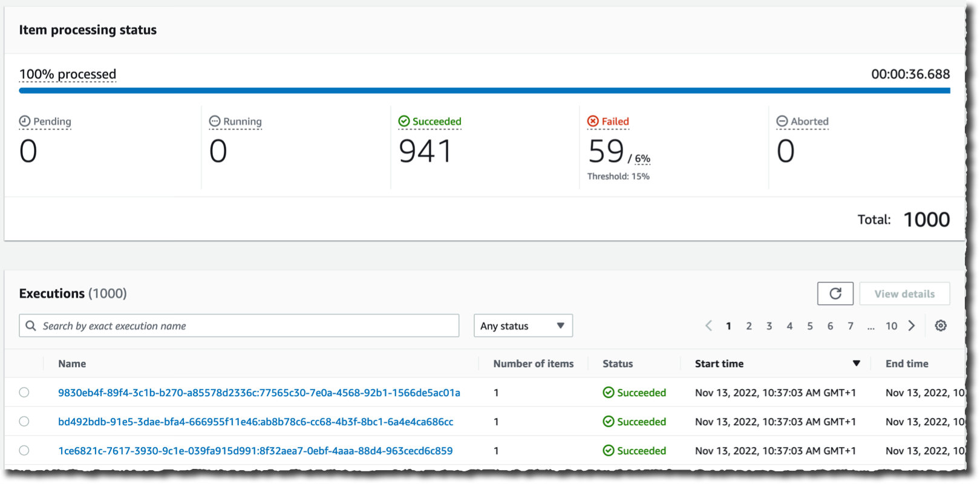Select radio button for execution 1ce6821c
980x484 pixels.
(x=24, y=450)
